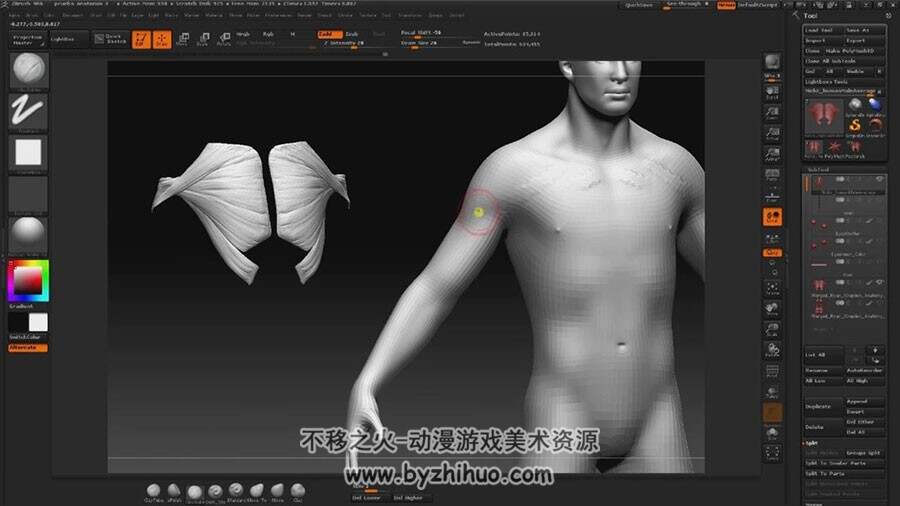Open the Preferences menu

[278, 15]
